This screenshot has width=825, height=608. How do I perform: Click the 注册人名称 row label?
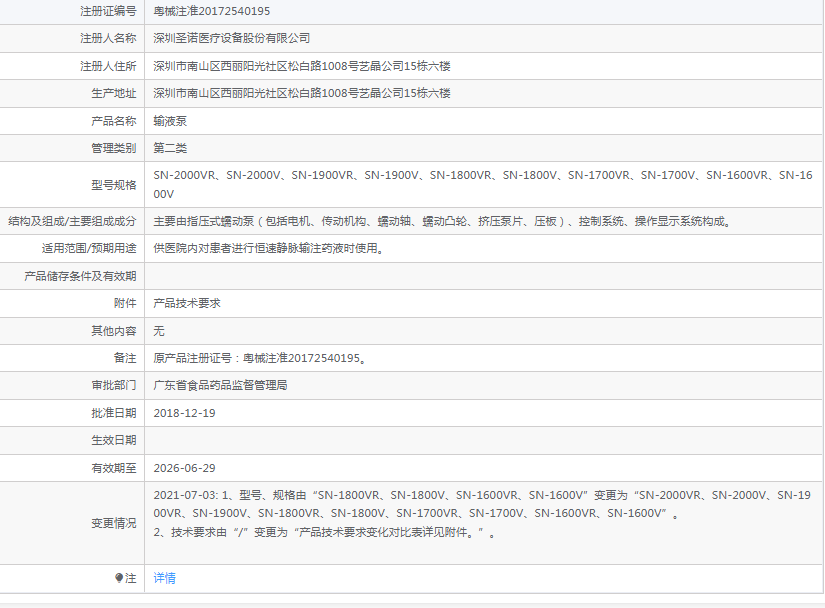[x=108, y=38]
